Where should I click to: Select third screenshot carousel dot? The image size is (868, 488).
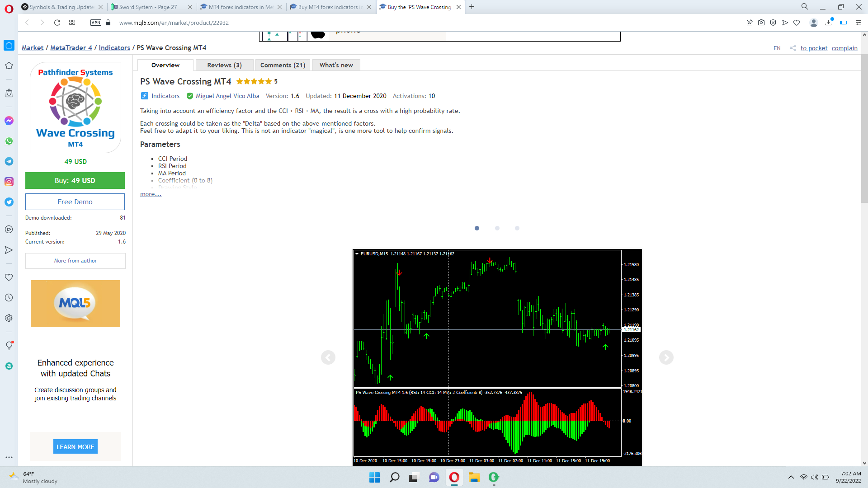(517, 228)
